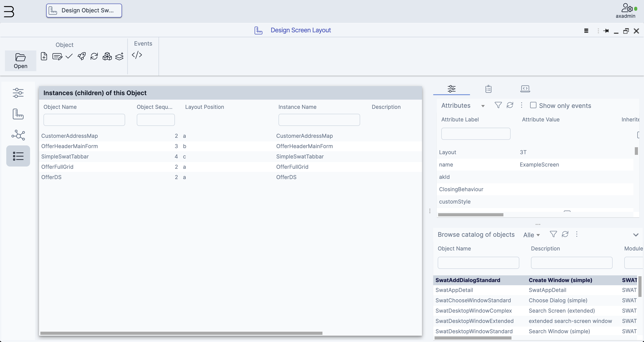Click the vertical scrollbar in Attributes panel
Screen dimensions: 644x342
(x=636, y=151)
